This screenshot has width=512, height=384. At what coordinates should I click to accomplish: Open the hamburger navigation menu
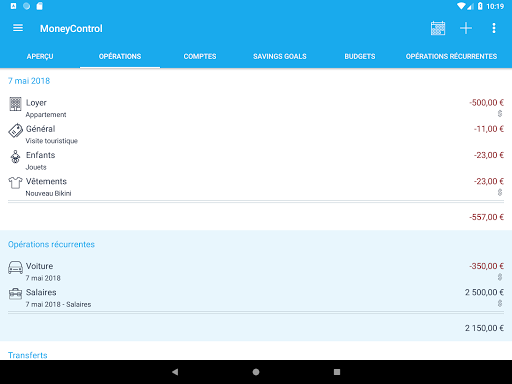point(18,28)
